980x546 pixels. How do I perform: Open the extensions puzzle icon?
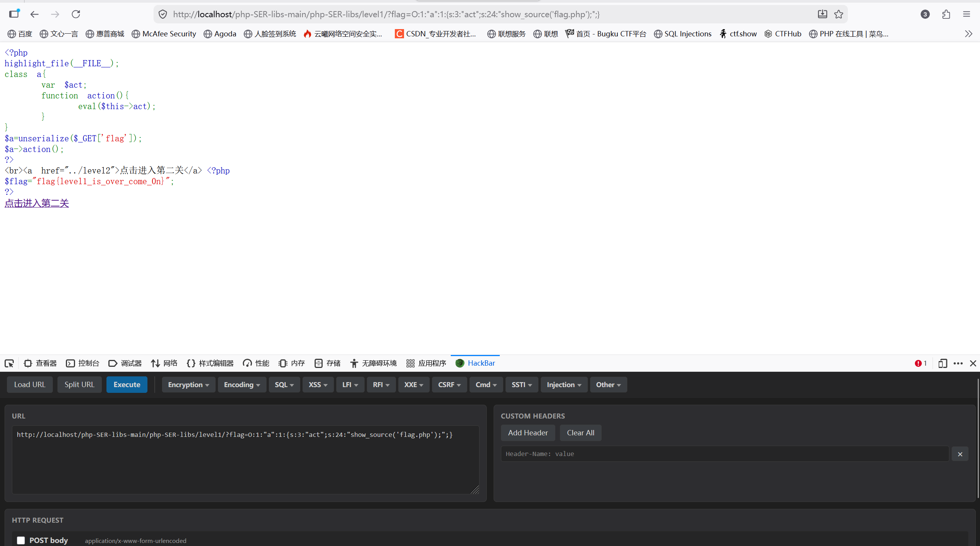(x=946, y=14)
